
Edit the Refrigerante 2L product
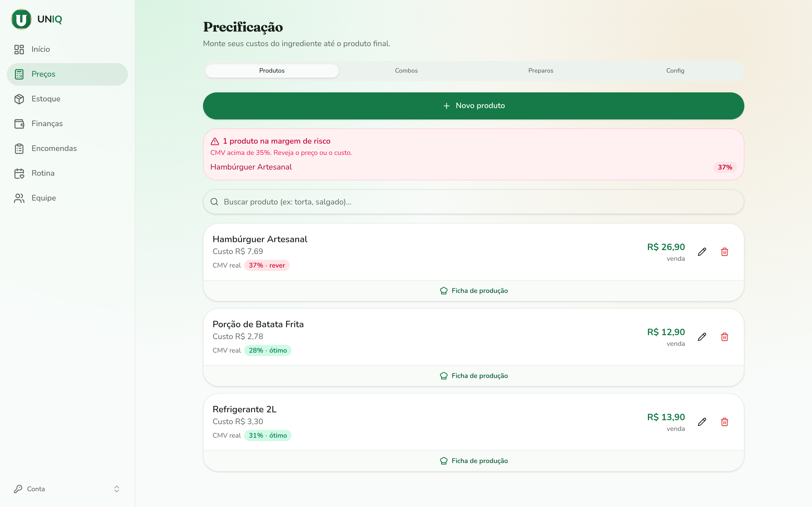[702, 422]
